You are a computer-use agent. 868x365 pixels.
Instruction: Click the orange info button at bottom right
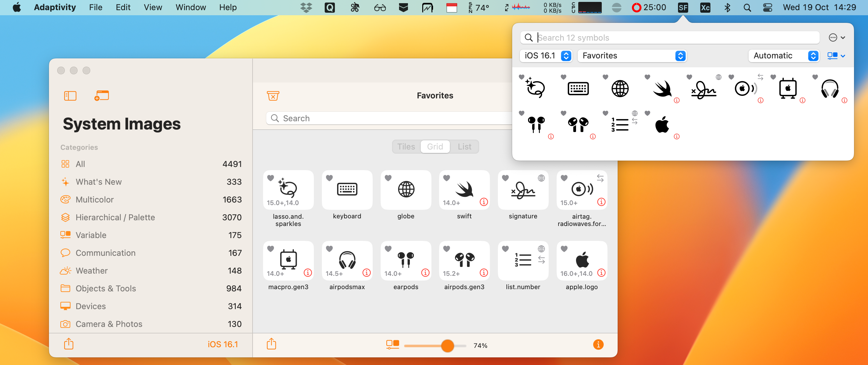click(598, 344)
